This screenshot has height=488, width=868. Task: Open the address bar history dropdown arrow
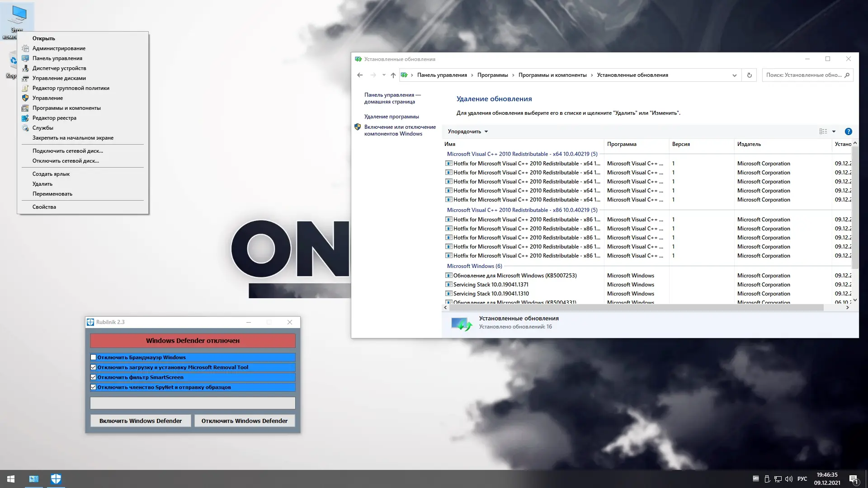[734, 75]
